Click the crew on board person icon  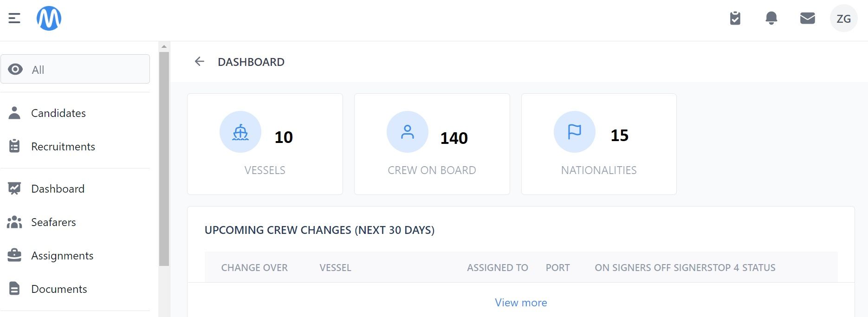[408, 132]
